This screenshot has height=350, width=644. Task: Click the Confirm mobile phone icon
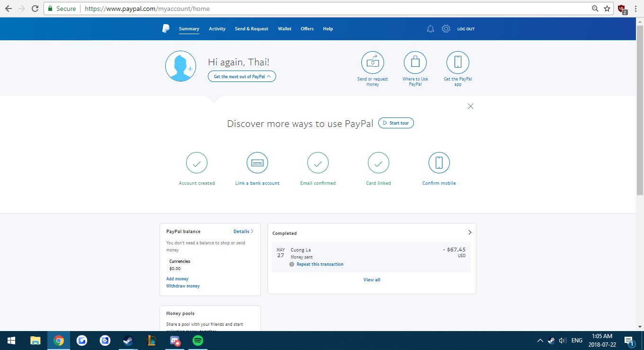point(439,163)
